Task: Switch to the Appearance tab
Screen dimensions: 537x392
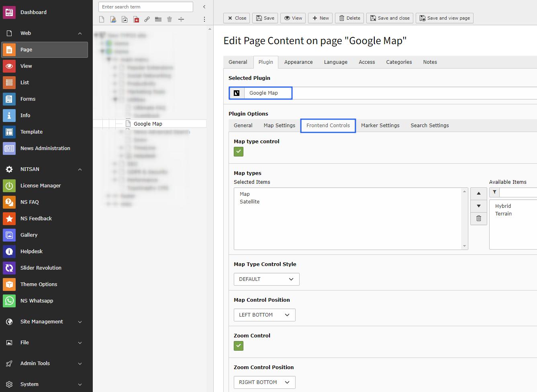Action: [x=298, y=62]
